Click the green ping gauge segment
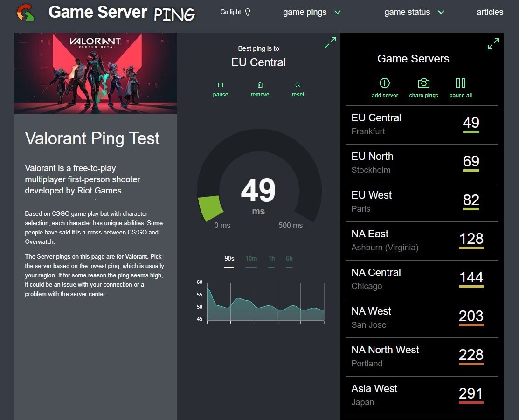 click(210, 208)
